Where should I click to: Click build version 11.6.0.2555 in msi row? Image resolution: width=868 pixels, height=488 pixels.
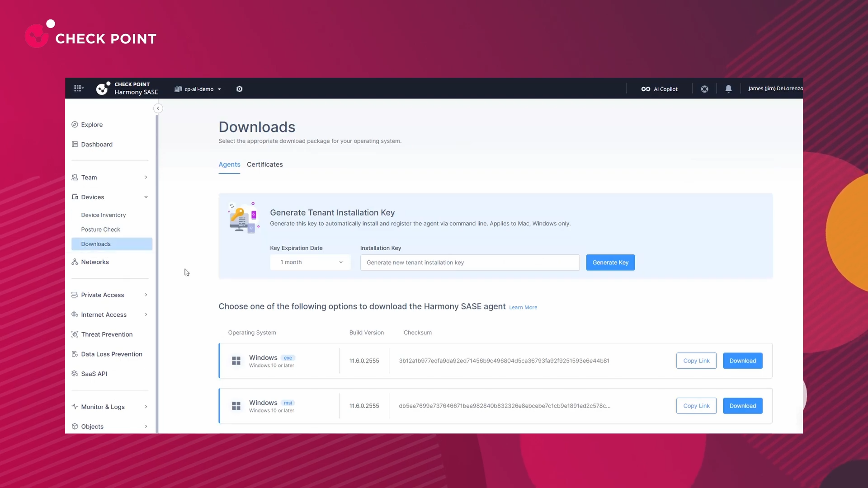[x=364, y=406]
